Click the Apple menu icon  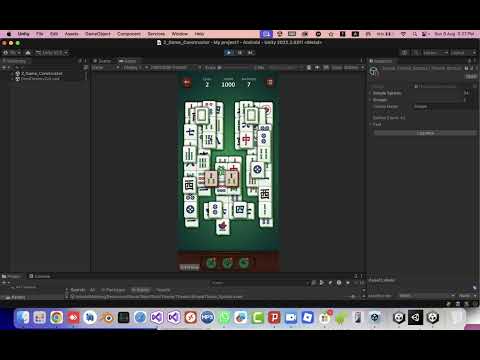pyautogui.click(x=9, y=34)
